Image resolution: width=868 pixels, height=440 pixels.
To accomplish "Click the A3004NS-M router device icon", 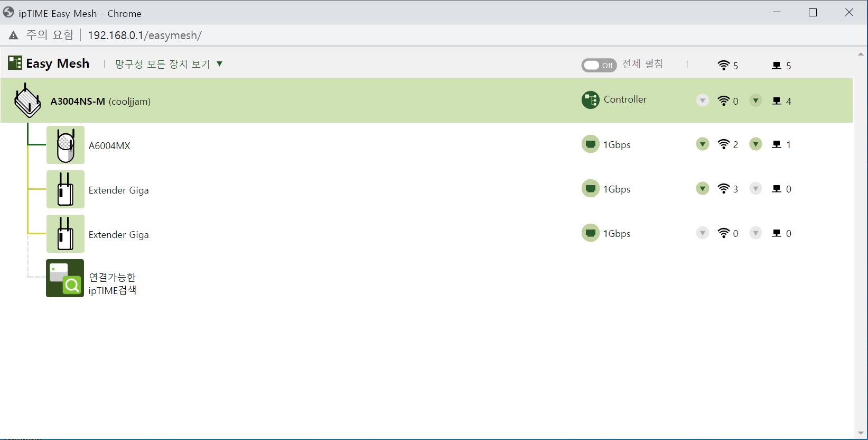I will pos(27,100).
